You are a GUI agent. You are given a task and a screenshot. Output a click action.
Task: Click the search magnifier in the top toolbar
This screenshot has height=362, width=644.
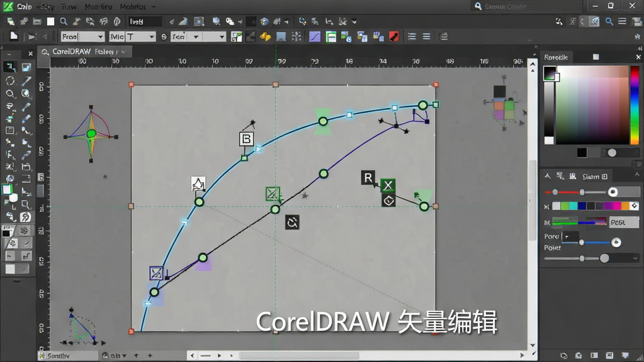64,21
